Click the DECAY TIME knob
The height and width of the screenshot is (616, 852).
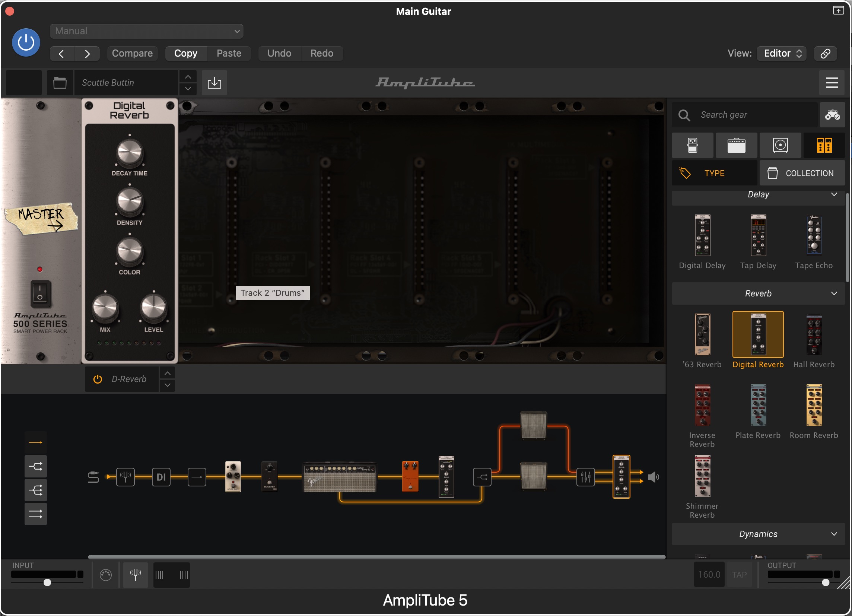pos(130,152)
